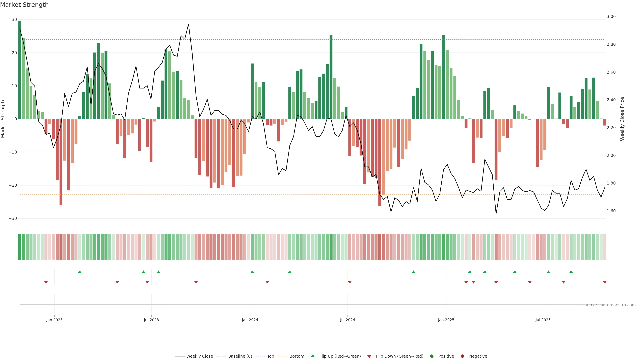The width and height of the screenshot is (644, 362).
Task: Click the dark red Negative legend dot
Action: (x=462, y=356)
